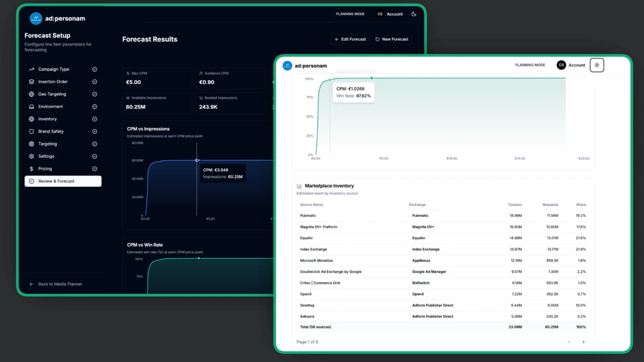Open Environment step

coord(63,107)
